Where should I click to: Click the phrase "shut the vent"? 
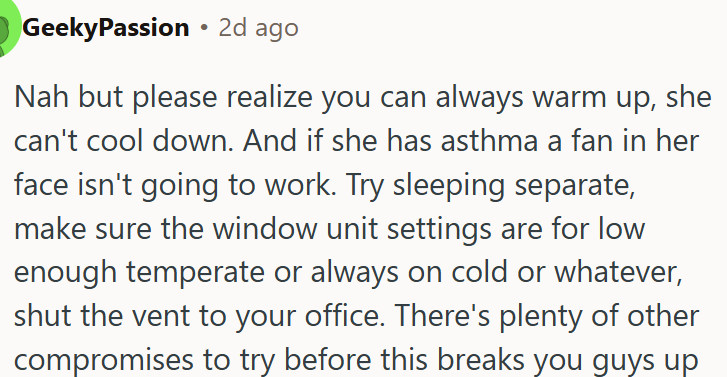(x=102, y=316)
